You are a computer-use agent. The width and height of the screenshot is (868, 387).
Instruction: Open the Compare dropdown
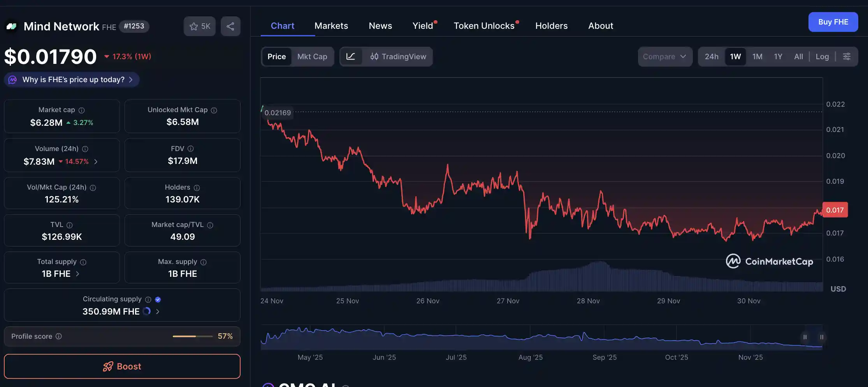(665, 56)
